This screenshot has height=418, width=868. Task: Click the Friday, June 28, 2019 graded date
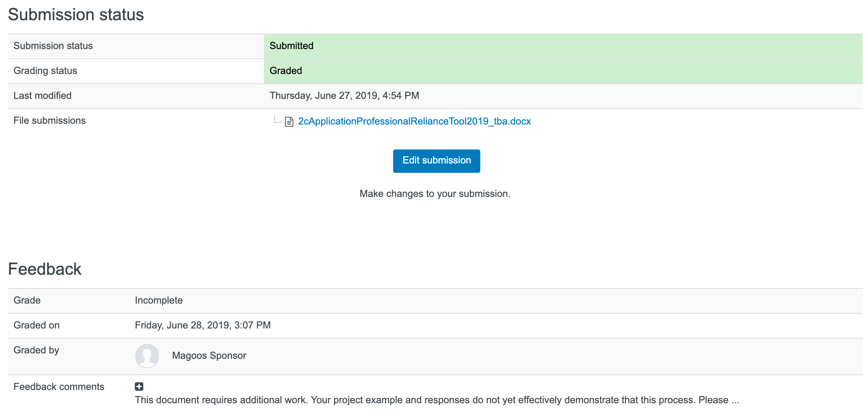[203, 325]
